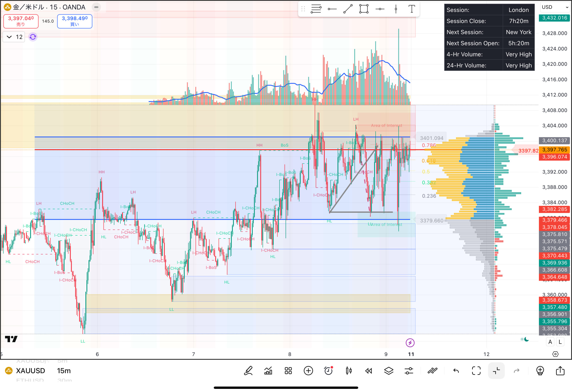Toggle log scale with the L button

(560, 342)
